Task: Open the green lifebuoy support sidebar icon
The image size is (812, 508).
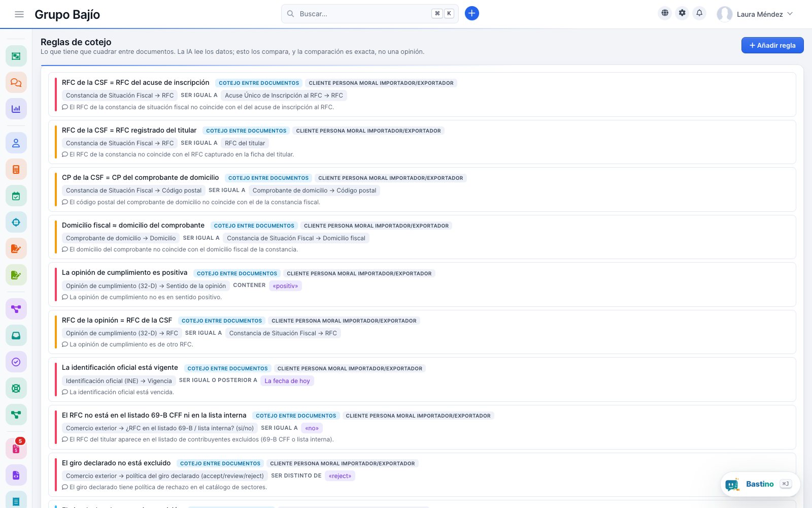Action: click(16, 389)
